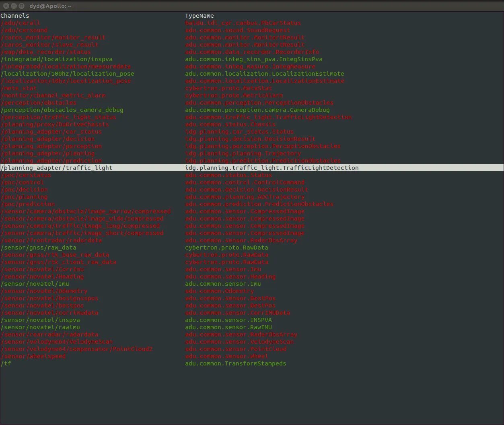Click adu.common.TransformStampeds type name
This screenshot has height=425, width=504.
(x=236, y=363)
